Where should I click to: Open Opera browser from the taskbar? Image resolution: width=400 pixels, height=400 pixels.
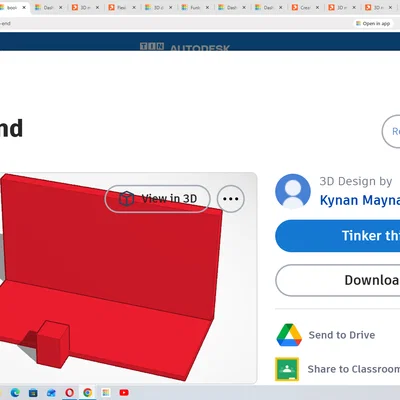(69, 393)
